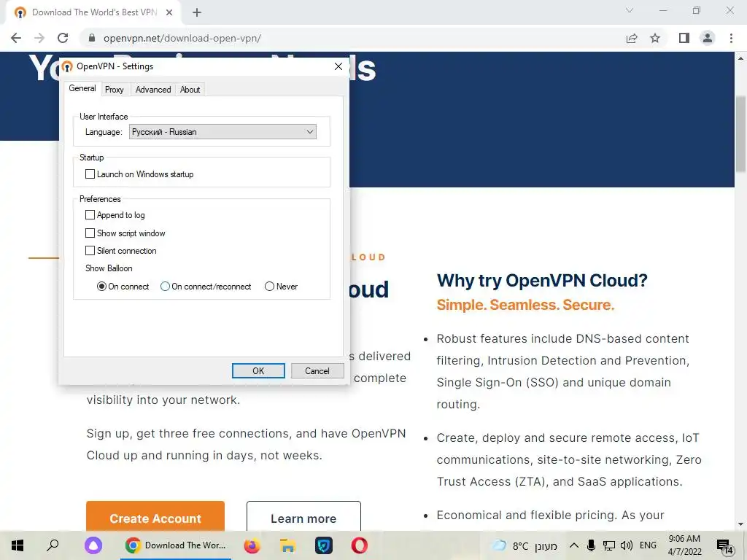Open network settings tray icon
This screenshot has height=560, width=747.
point(609,545)
